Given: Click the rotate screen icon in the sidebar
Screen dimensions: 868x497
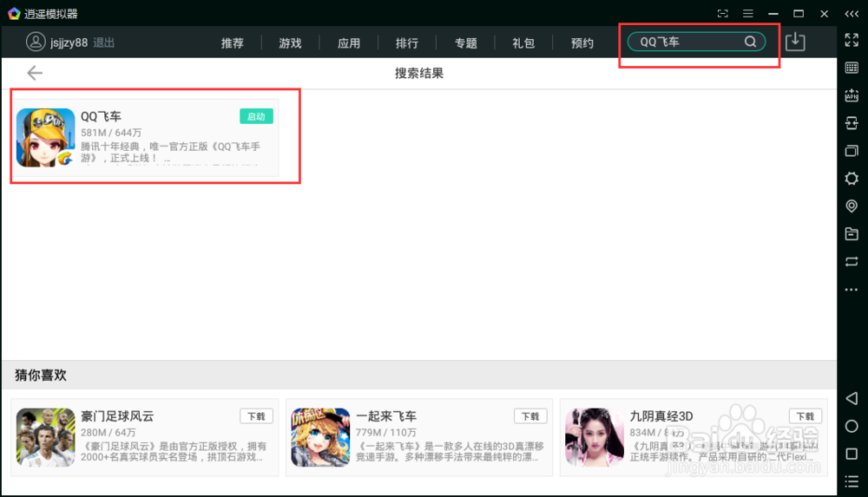Looking at the screenshot, I should 852,123.
